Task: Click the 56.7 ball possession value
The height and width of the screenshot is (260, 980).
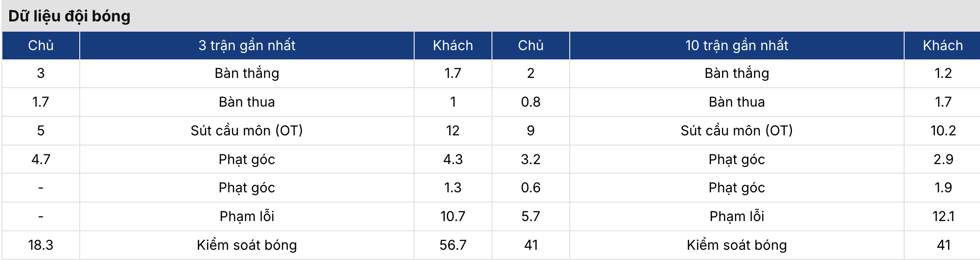Action: click(453, 245)
